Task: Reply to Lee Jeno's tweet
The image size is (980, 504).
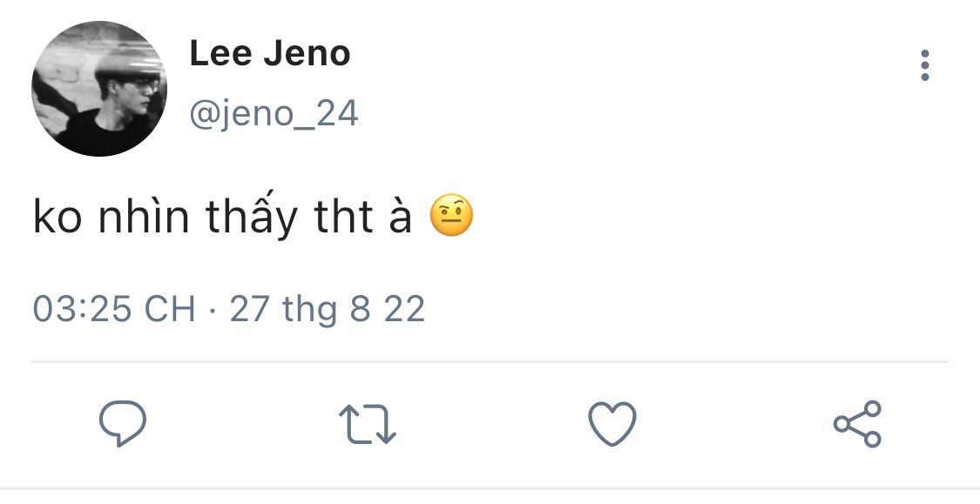Action: click(x=123, y=424)
